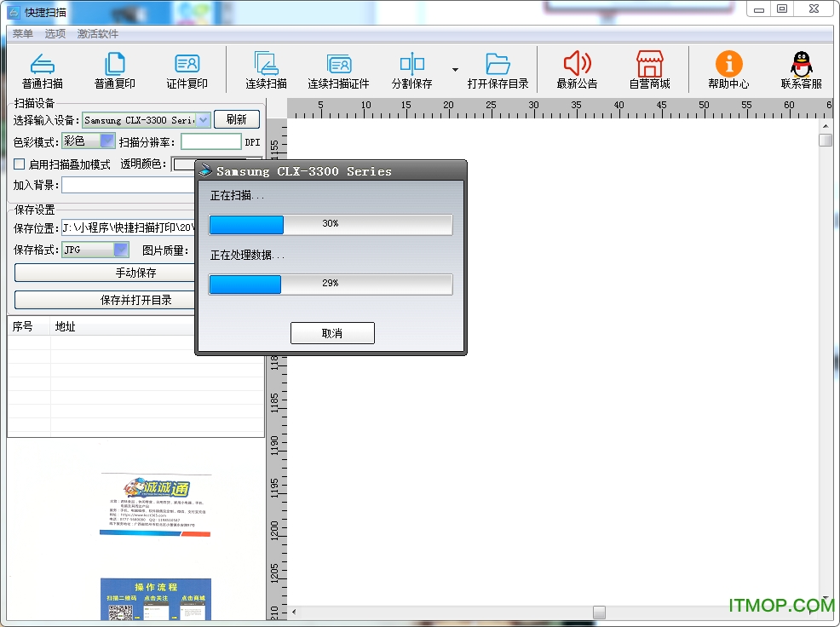Click the 刷新 refresh button
The width and height of the screenshot is (840, 627).
tap(237, 119)
